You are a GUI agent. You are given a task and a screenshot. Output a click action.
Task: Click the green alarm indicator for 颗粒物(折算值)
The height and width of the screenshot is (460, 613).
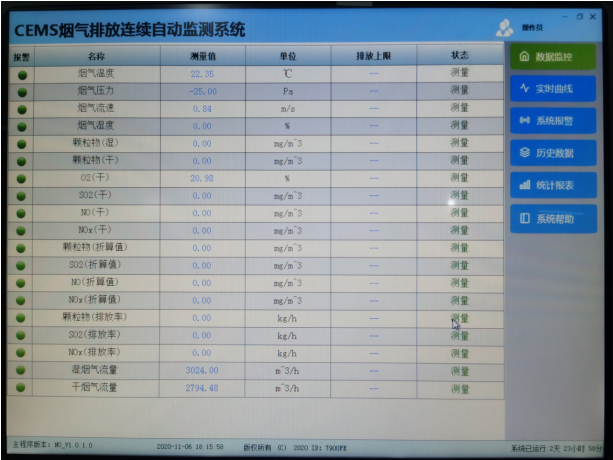pyautogui.click(x=21, y=249)
